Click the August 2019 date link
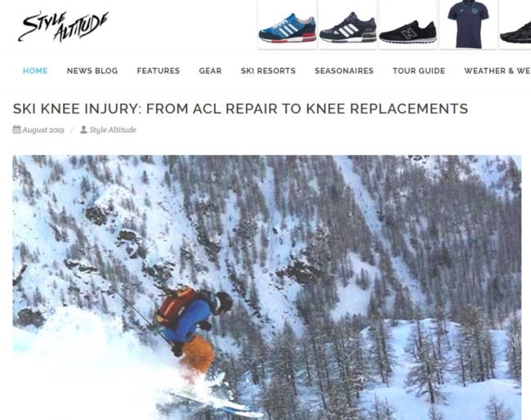 [43, 130]
